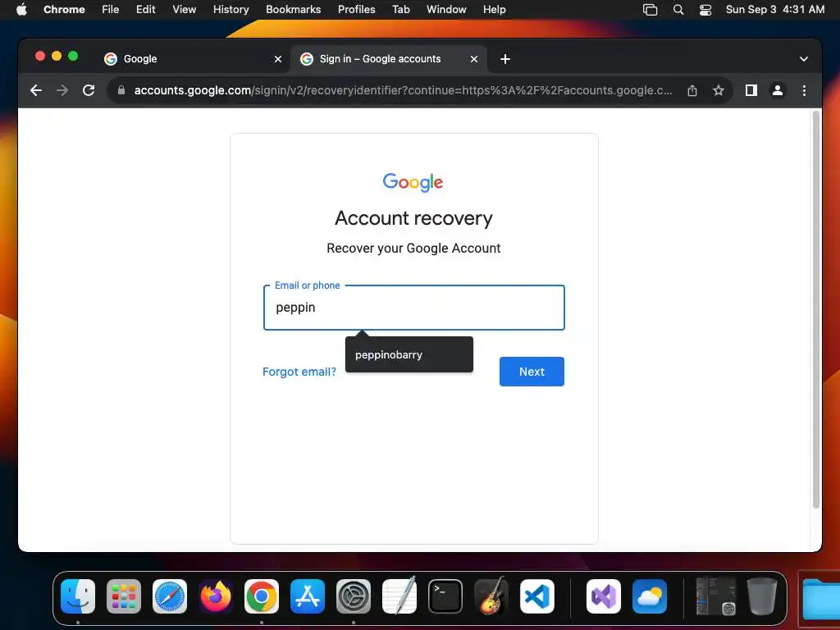This screenshot has height=630, width=840.
Task: Open the Weather app from the Dock
Action: coord(650,596)
